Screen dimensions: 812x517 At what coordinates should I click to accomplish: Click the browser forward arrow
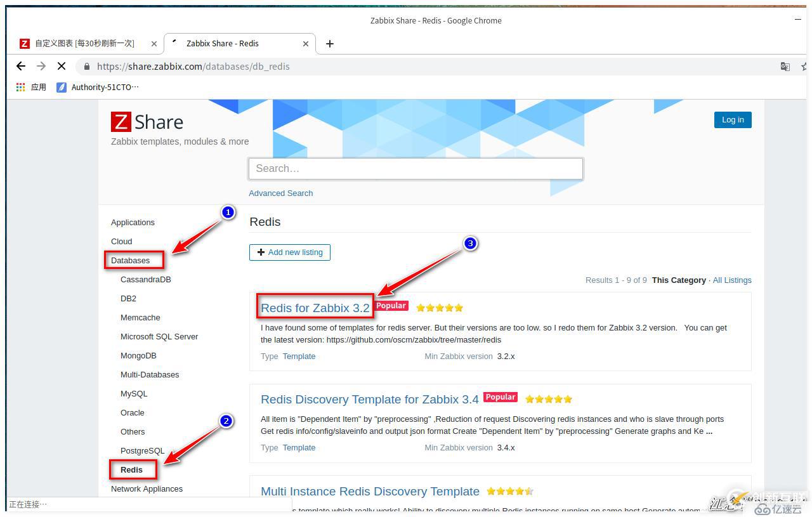(41, 66)
